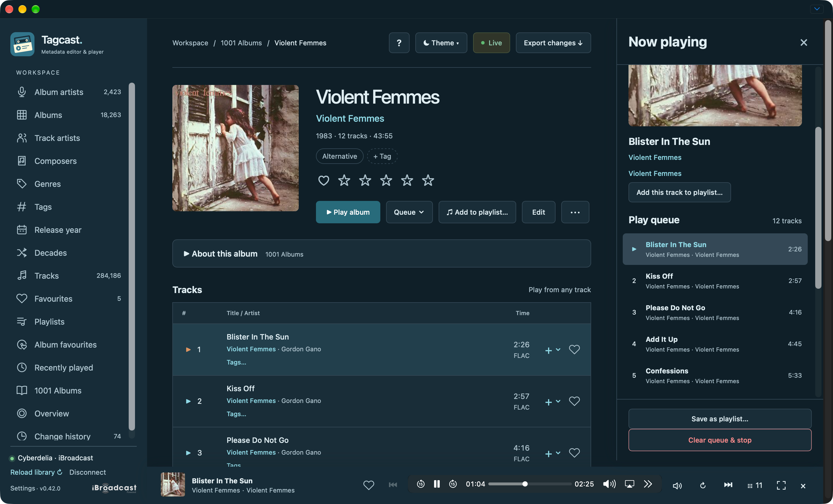Pause the current track
The height and width of the screenshot is (504, 833).
[437, 484]
